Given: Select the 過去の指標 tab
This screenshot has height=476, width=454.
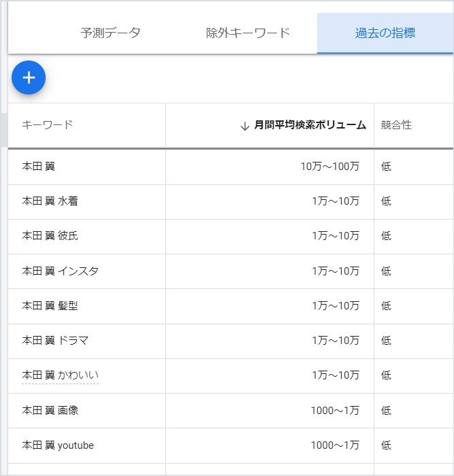Looking at the screenshot, I should click(x=385, y=33).
